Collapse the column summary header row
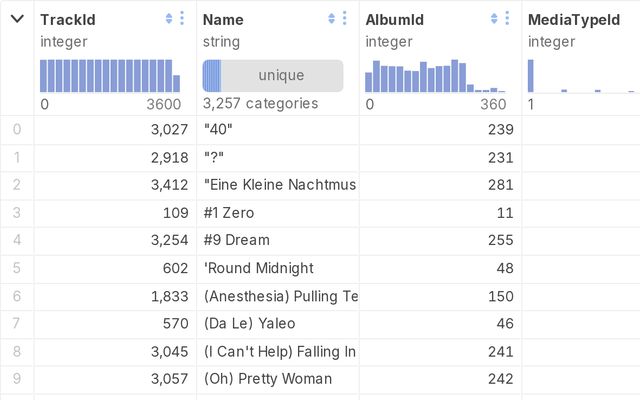Image resolution: width=640 pixels, height=400 pixels. coord(17,19)
